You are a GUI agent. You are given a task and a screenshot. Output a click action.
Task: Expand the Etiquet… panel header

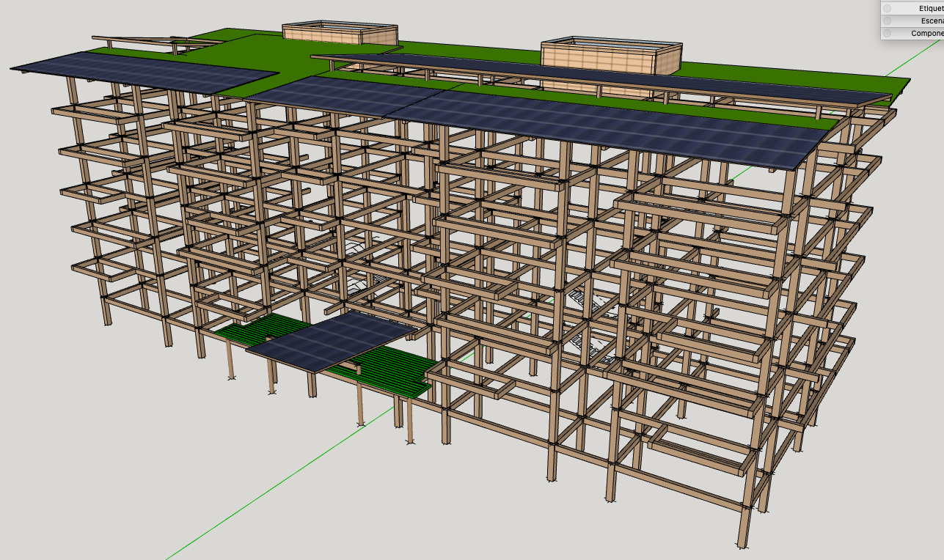(x=912, y=8)
